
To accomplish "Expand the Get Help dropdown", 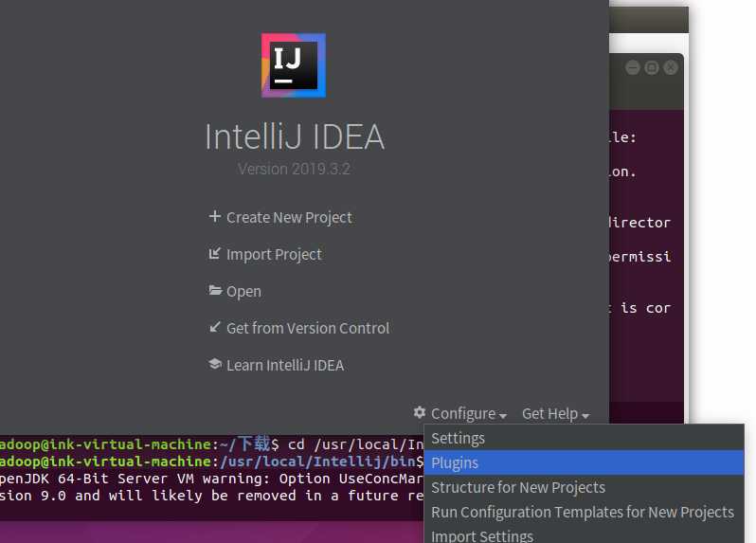I will click(555, 414).
